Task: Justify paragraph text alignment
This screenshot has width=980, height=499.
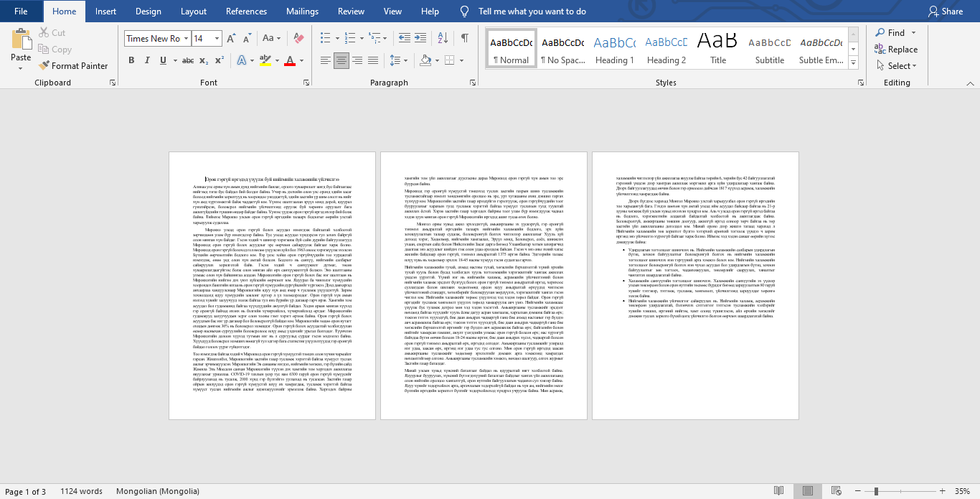Action: (x=372, y=60)
